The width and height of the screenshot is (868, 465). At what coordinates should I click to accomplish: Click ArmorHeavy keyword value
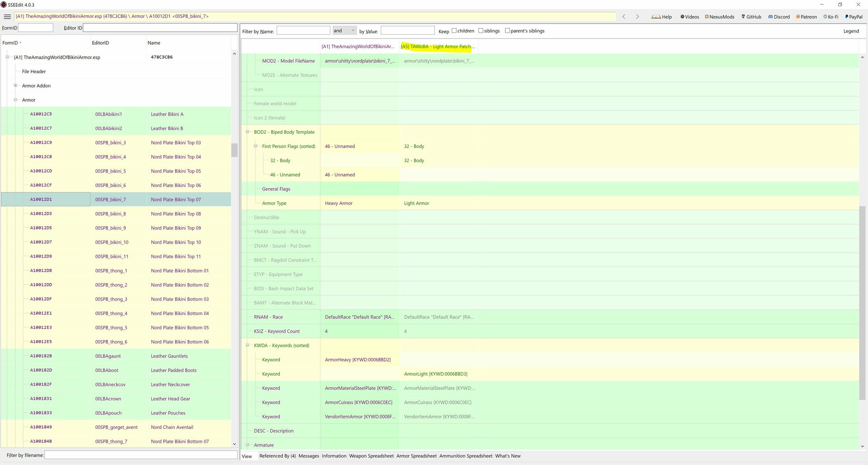[359, 360]
